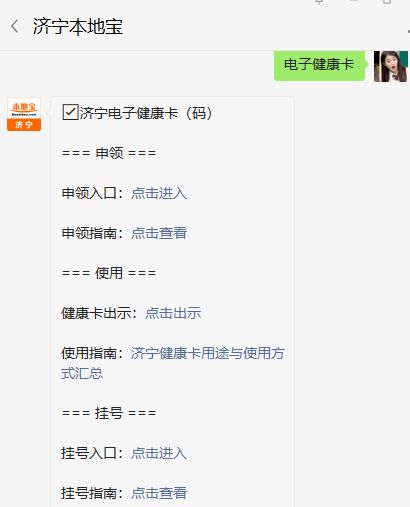
Task: Click the checkmark emoji before 济宁电子健康卡
Action: pos(70,112)
